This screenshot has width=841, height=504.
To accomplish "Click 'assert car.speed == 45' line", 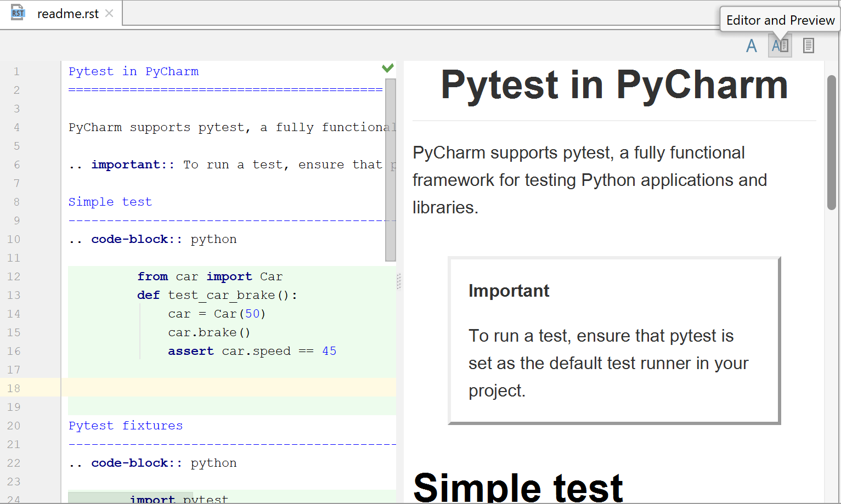I will [x=252, y=351].
